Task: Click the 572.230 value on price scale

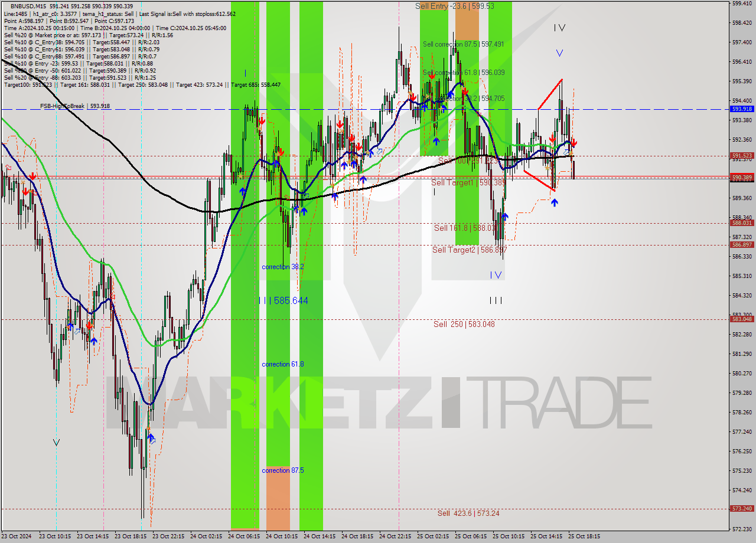Action: point(742,529)
